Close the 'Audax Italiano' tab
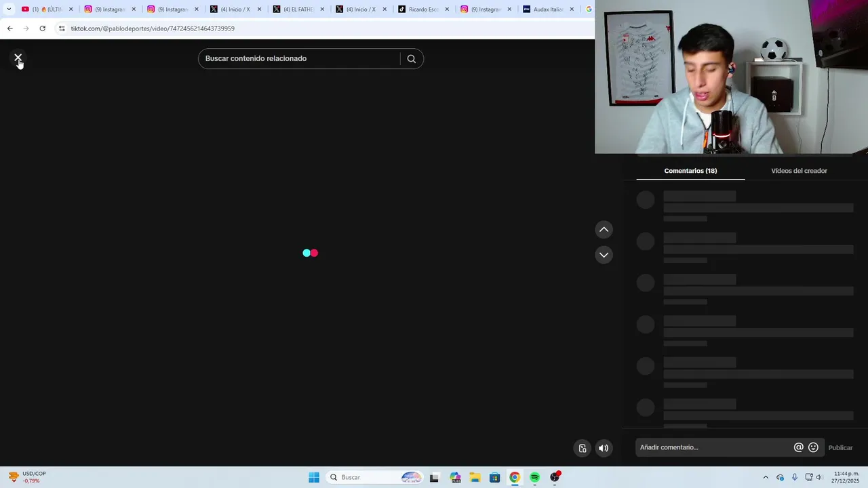Screen dimensions: 868x488 coord(572,9)
